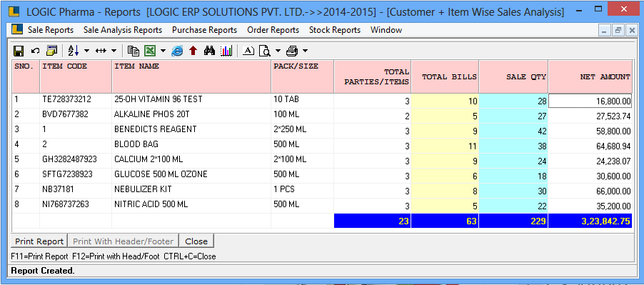Select GLUCOSE 500 ML OZONE item name
This screenshot has width=644, height=285.
pos(161,174)
